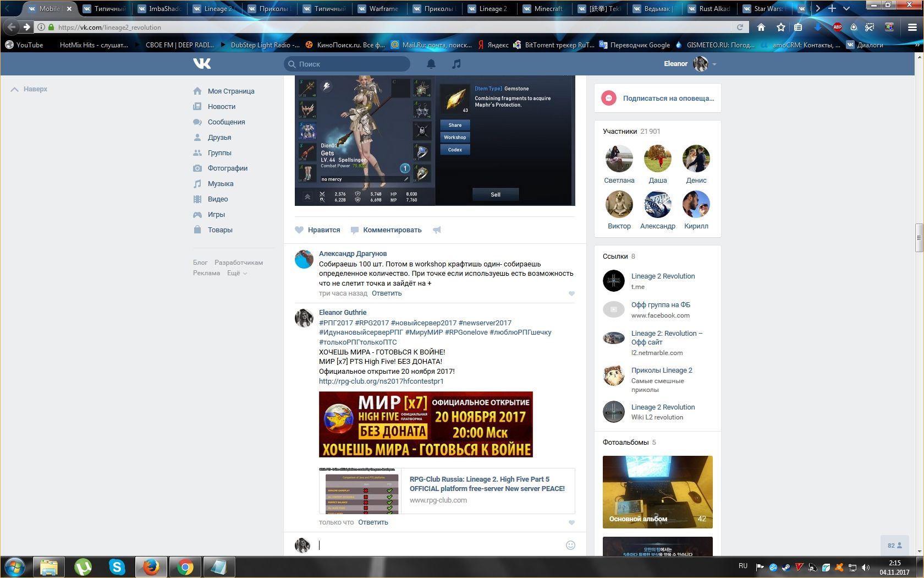Open uTorrent from the taskbar
The width and height of the screenshot is (924, 578).
coord(82,566)
